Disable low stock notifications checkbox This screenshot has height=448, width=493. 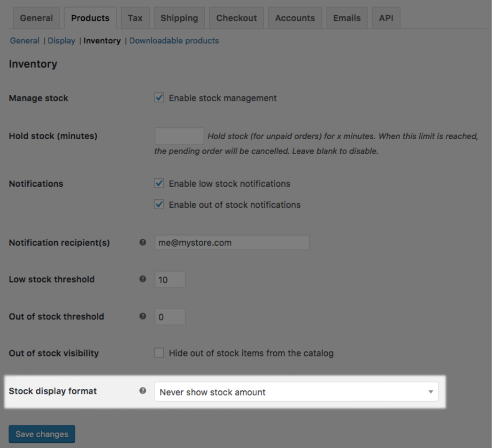[x=159, y=183]
